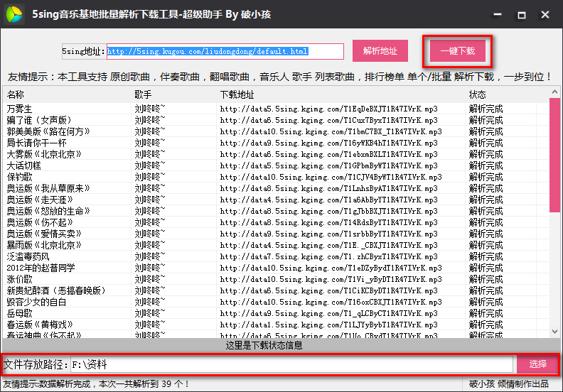Image resolution: width=563 pixels, height=392 pixels.
Task: Click 解析完成 status in 岳母歌 row
Action: click(486, 313)
